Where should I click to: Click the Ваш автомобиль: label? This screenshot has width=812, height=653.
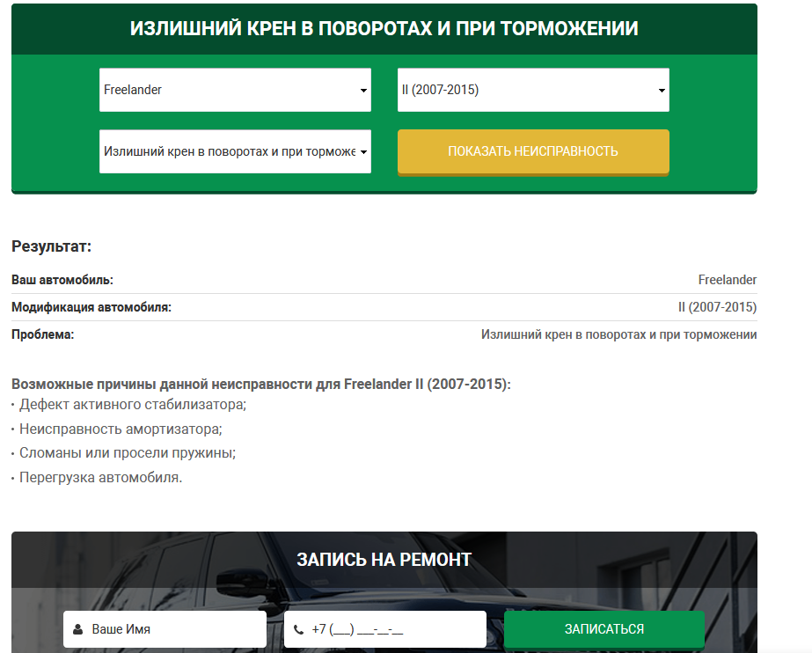coord(62,280)
